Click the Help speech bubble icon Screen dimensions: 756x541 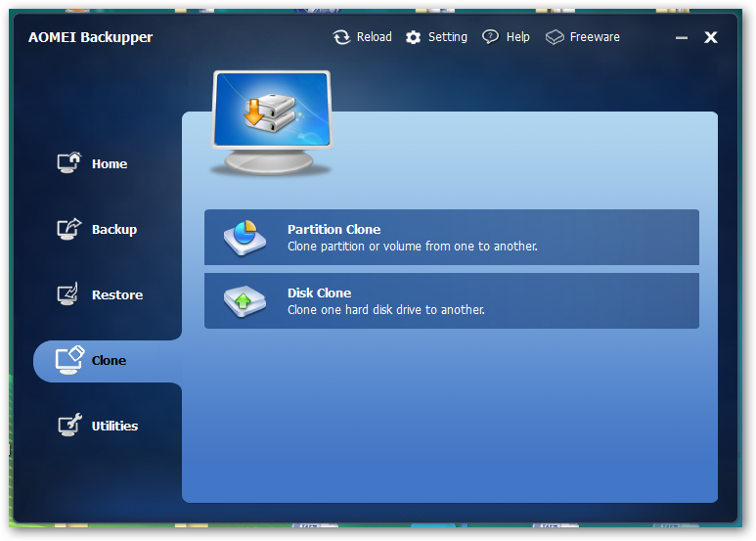[490, 37]
